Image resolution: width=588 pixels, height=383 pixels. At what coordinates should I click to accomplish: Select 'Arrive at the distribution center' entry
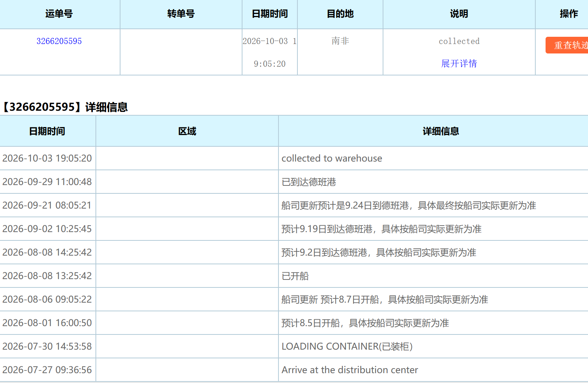tap(350, 370)
